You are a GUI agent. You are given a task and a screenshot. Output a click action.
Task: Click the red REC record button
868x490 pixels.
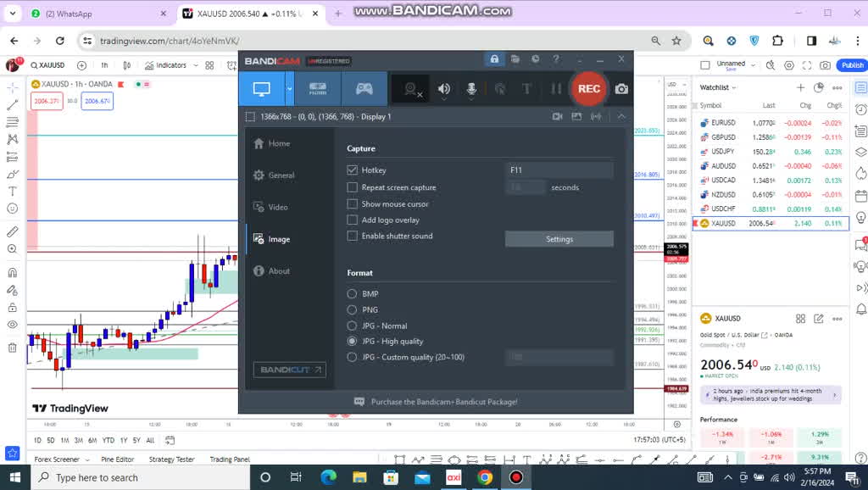pyautogui.click(x=588, y=88)
